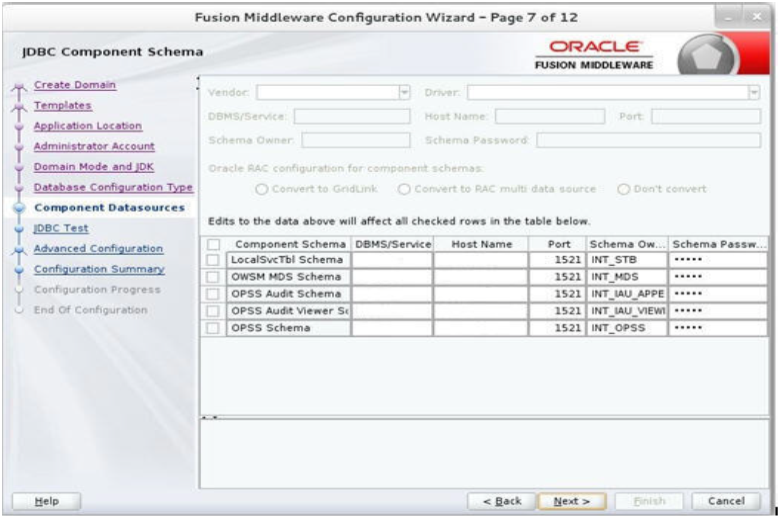Viewport: 780px width, 517px height.
Task: Click the Component Datasources step node icon
Action: click(x=19, y=208)
